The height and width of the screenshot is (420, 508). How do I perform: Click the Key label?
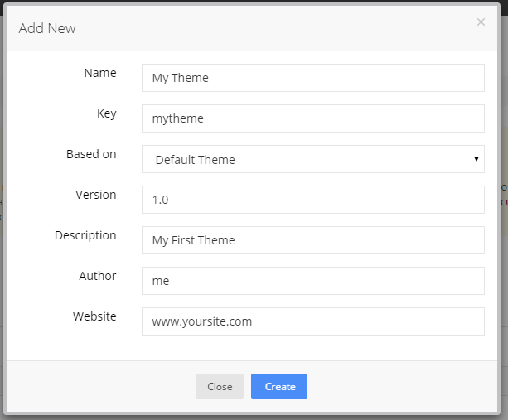pyautogui.click(x=107, y=113)
